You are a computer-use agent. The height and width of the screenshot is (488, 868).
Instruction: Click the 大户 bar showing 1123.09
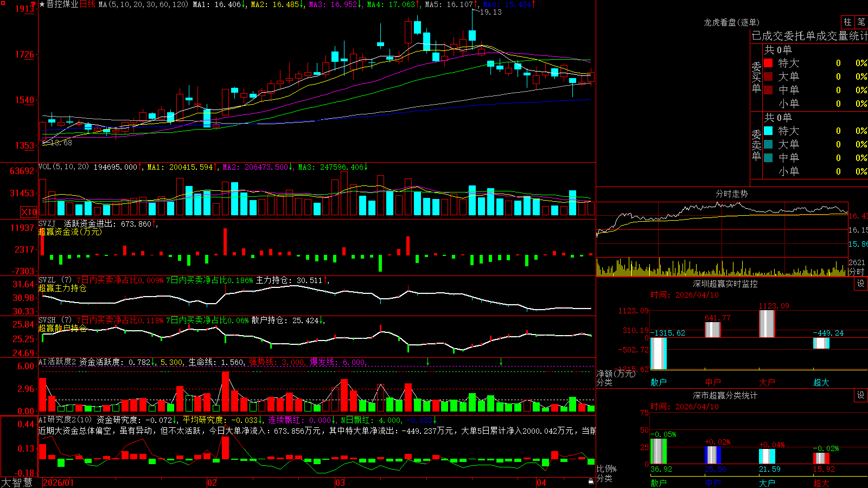pyautogui.click(x=767, y=324)
